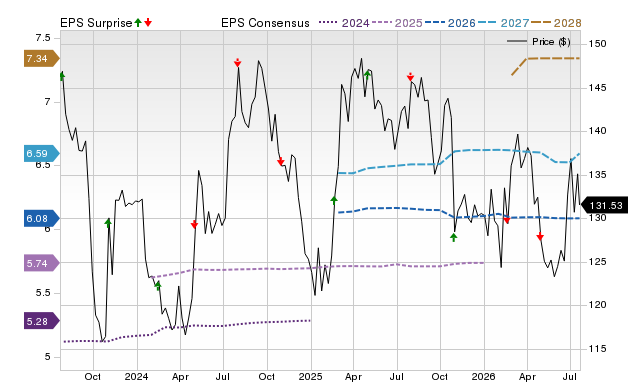
Task: Click red surprise arrow near May 2024
Action: [194, 224]
